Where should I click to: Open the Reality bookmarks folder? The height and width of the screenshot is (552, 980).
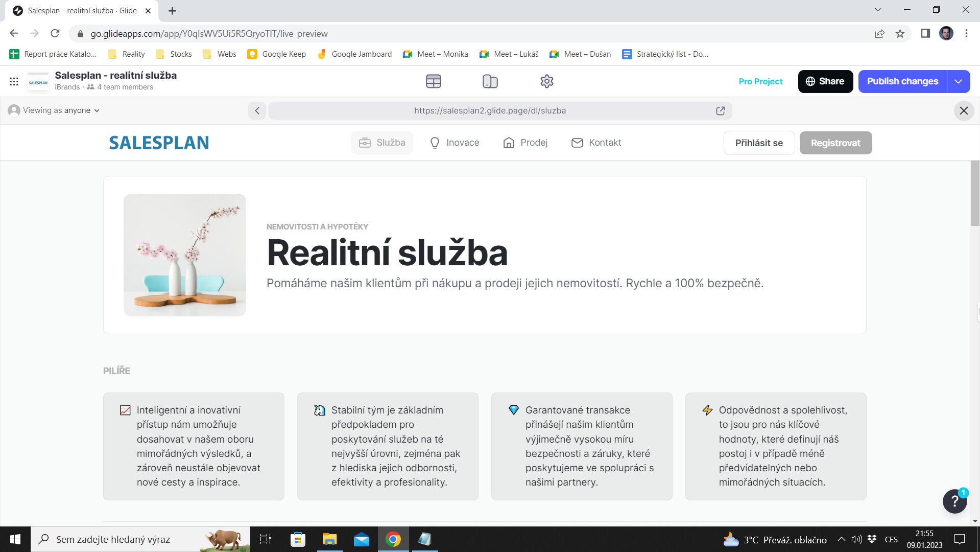click(127, 54)
